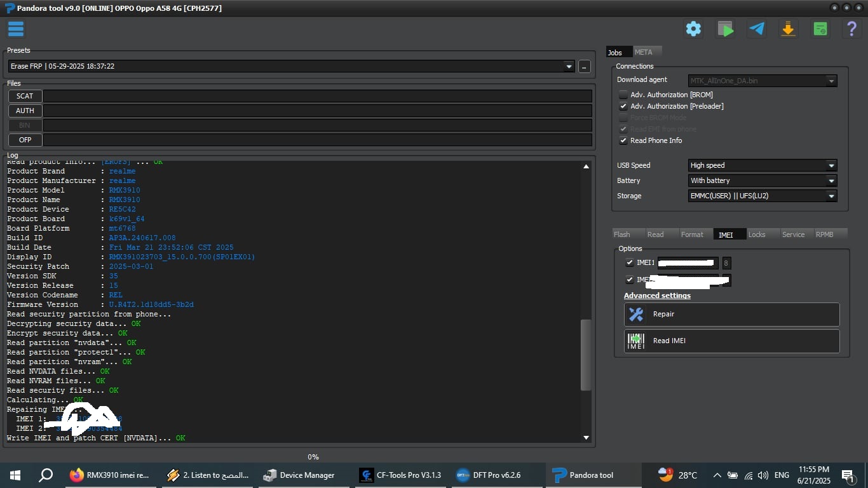Toggle the IMEI1 checkbox
Viewport: 868px width, 488px height.
click(x=630, y=262)
